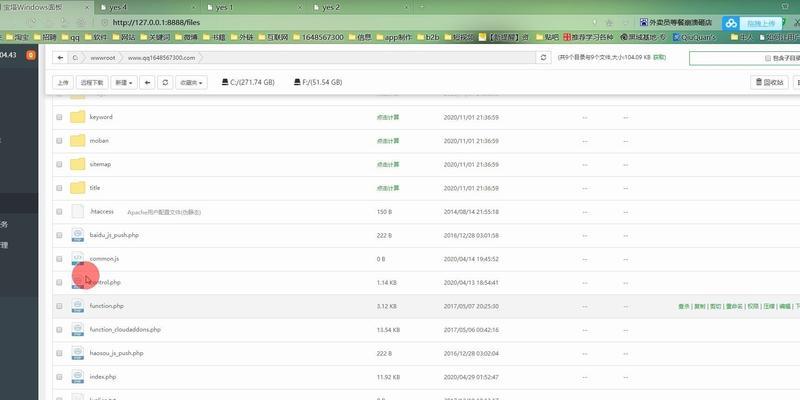Open the b2b bookmark folder
This screenshot has width=800, height=400.
coord(429,37)
